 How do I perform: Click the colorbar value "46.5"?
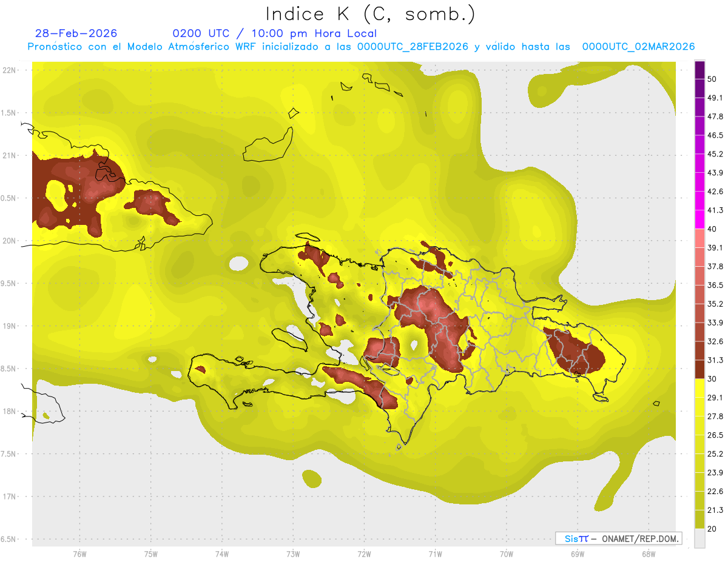coord(715,135)
